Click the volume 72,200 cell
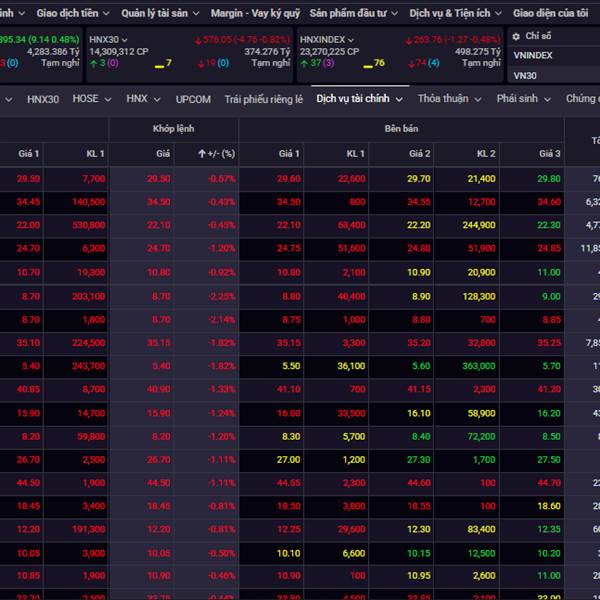Viewport: 600px width, 600px height. 481,437
